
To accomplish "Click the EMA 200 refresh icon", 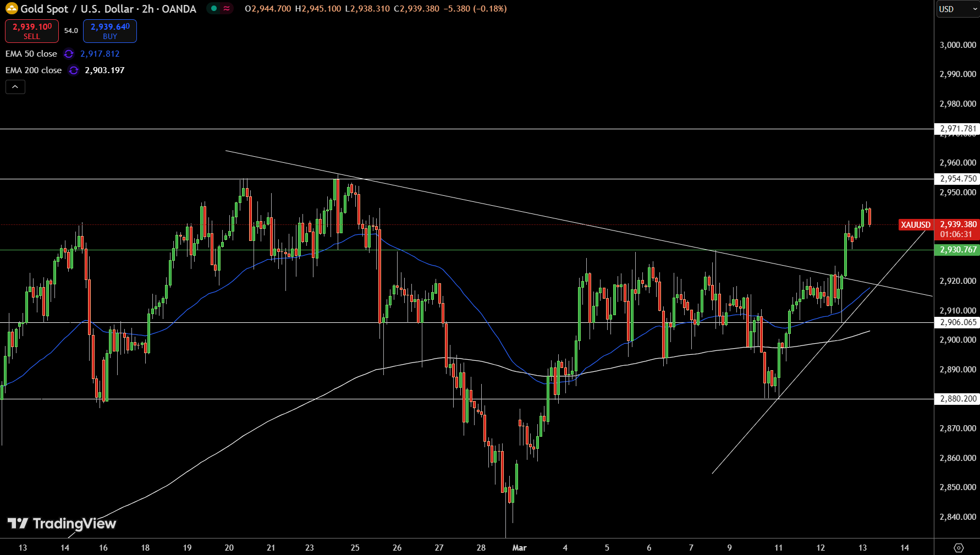I will pos(73,70).
